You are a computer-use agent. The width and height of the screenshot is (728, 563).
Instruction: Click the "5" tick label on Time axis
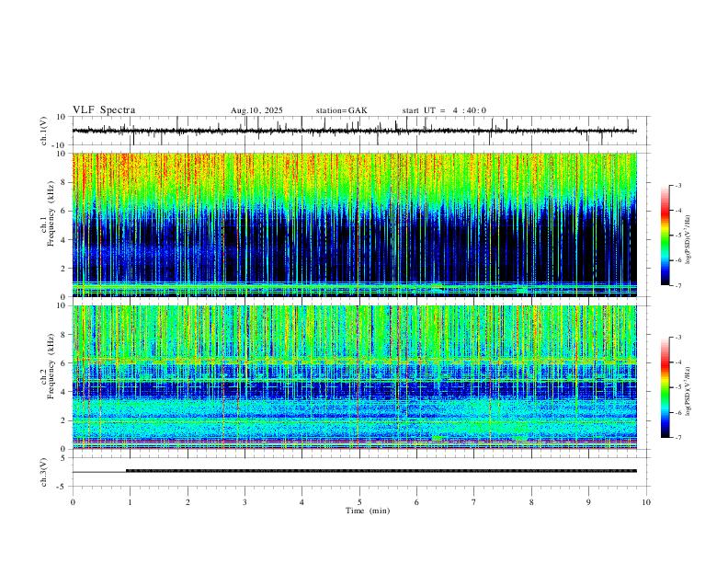click(359, 502)
